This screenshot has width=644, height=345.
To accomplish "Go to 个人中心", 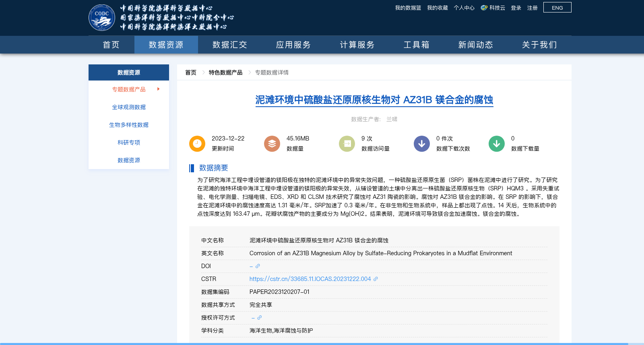I will (x=464, y=8).
